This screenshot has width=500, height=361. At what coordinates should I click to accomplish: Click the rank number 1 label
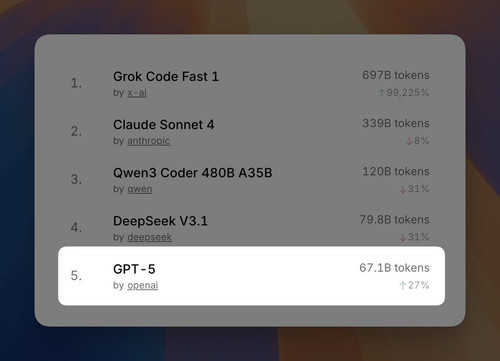tap(76, 83)
